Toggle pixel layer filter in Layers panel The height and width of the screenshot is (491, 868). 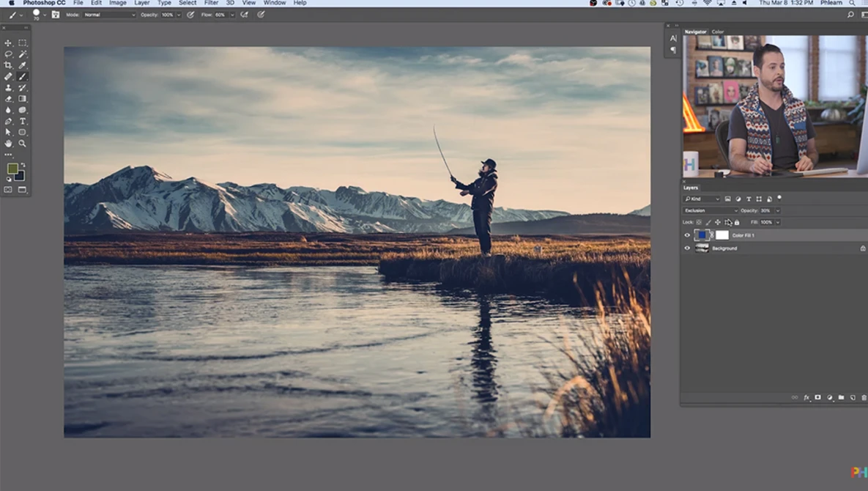(x=728, y=199)
